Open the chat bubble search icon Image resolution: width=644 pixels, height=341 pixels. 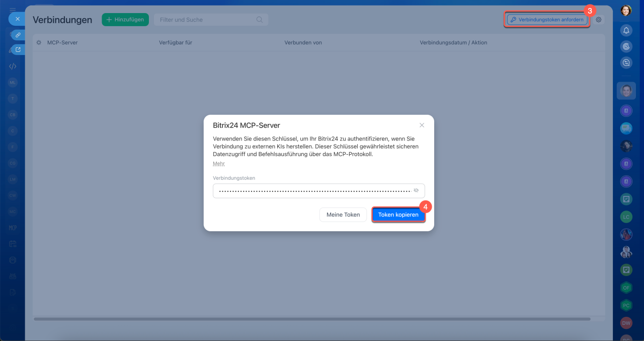(x=626, y=63)
